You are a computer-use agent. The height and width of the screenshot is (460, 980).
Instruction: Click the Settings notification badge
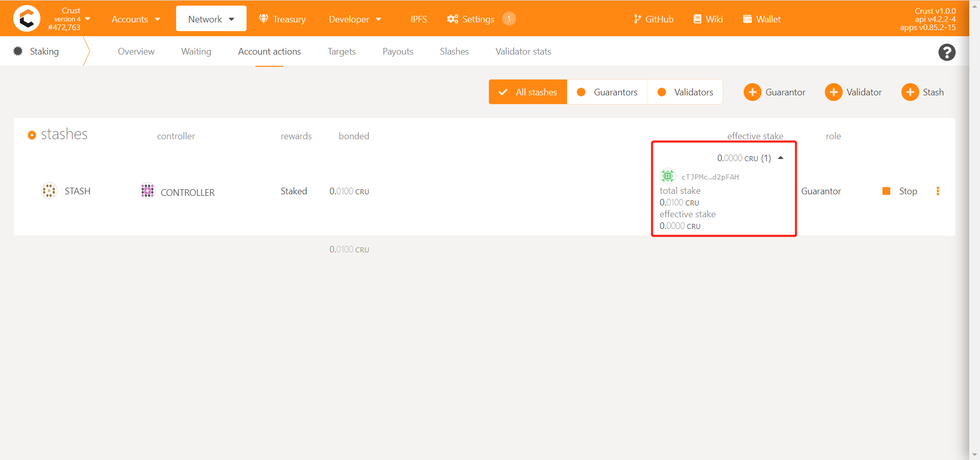[509, 19]
